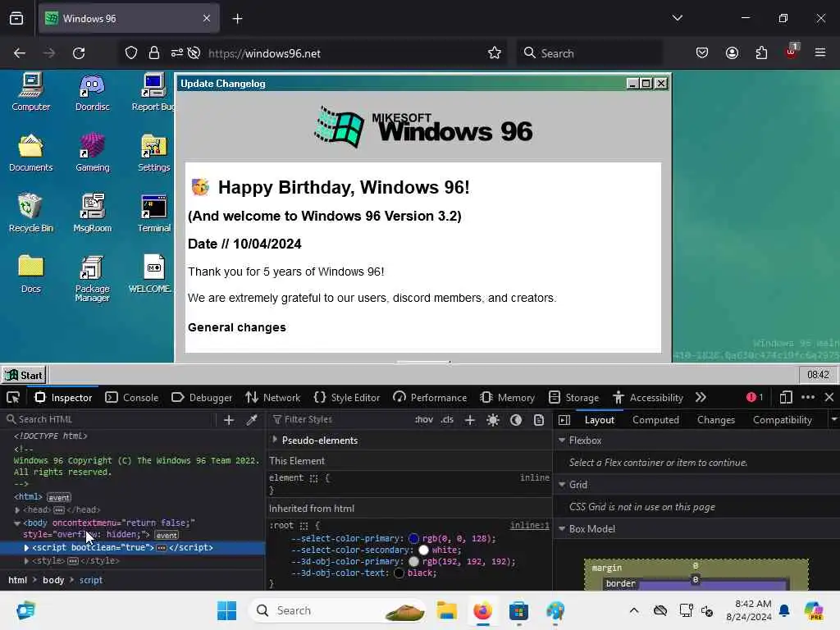Collapse the Box Model section
The width and height of the screenshot is (840, 630).
point(562,529)
